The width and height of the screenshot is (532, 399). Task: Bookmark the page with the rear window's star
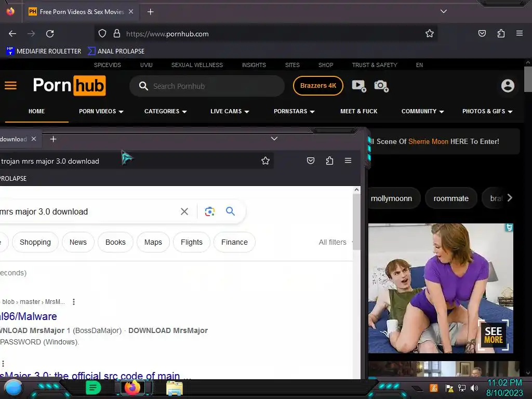click(430, 34)
